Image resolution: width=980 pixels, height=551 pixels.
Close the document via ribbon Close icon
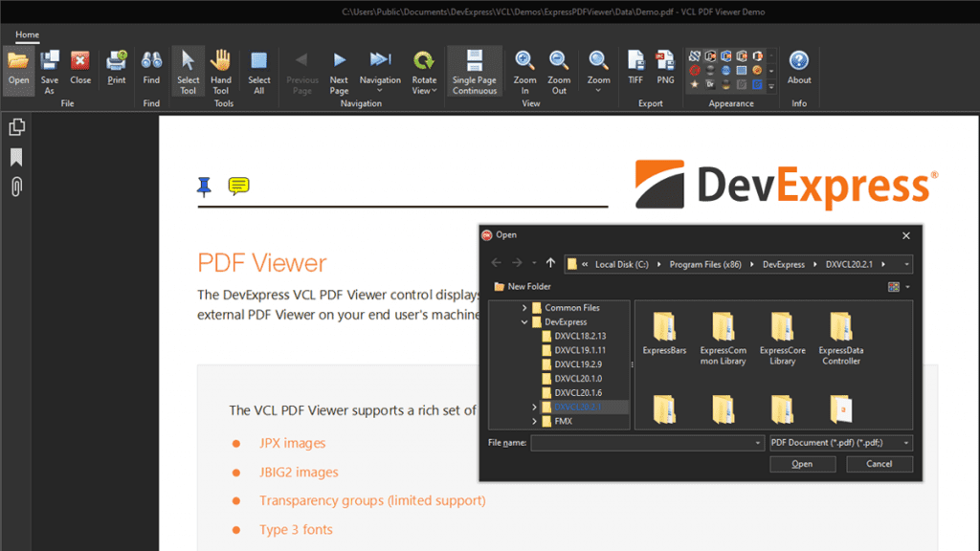click(x=80, y=68)
